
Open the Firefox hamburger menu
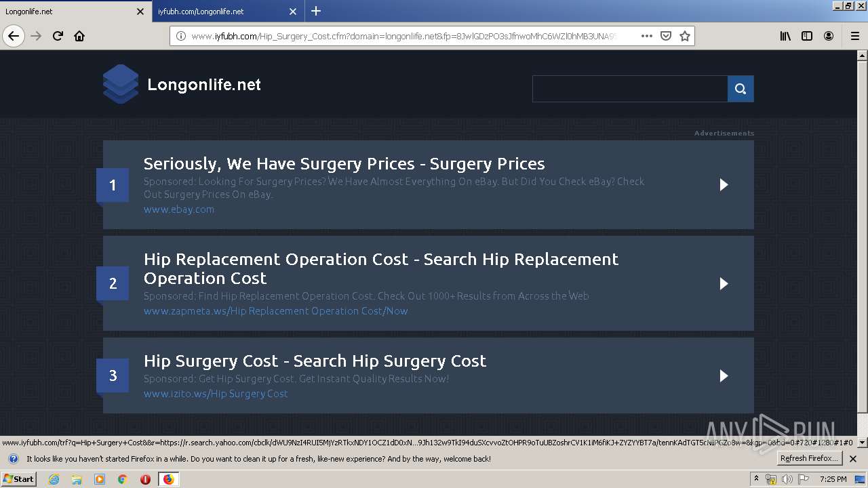pyautogui.click(x=854, y=36)
